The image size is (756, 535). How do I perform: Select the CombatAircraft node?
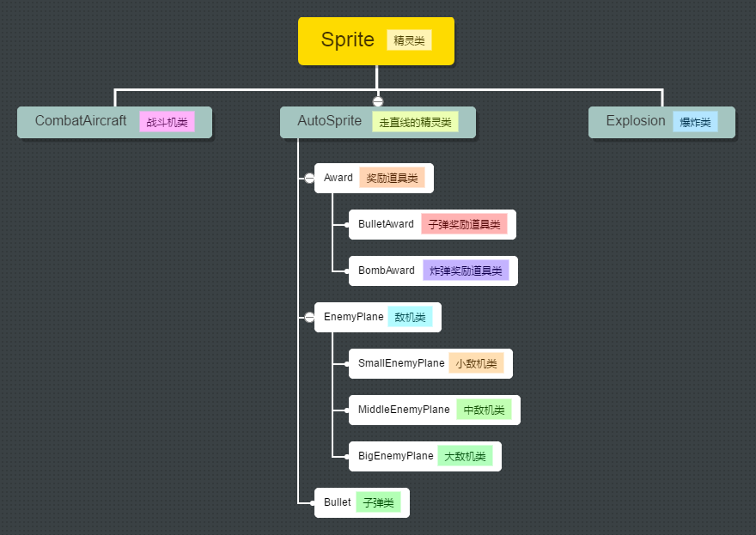(80, 122)
